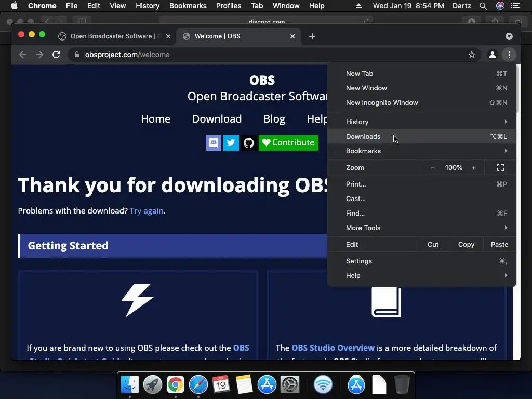This screenshot has height=399, width=532.
Task: Open a New Incognito Window
Action: click(x=422, y=102)
